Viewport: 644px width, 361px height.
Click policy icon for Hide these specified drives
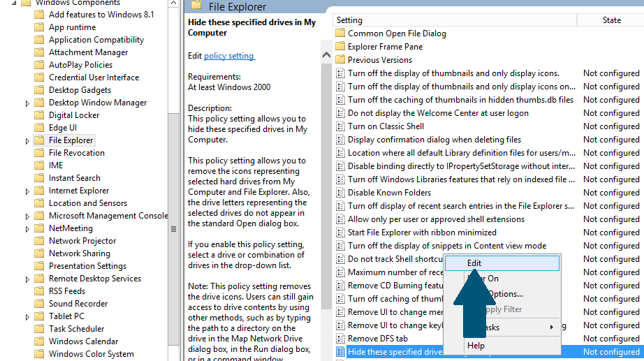click(x=340, y=352)
